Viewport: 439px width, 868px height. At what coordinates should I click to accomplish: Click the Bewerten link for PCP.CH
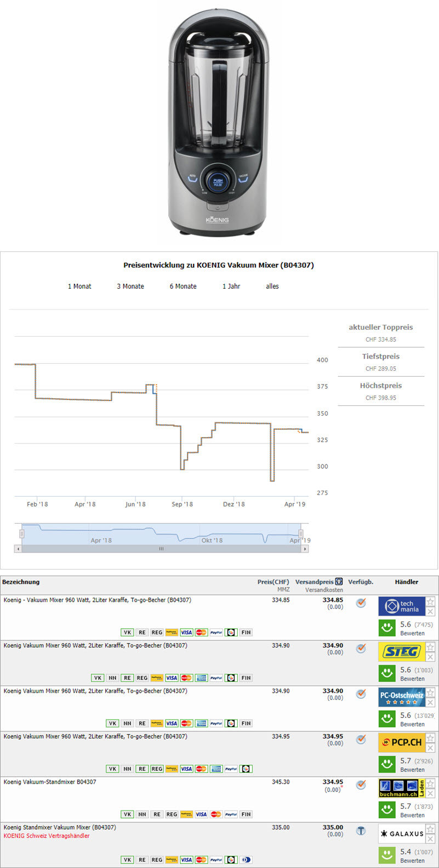pos(412,769)
